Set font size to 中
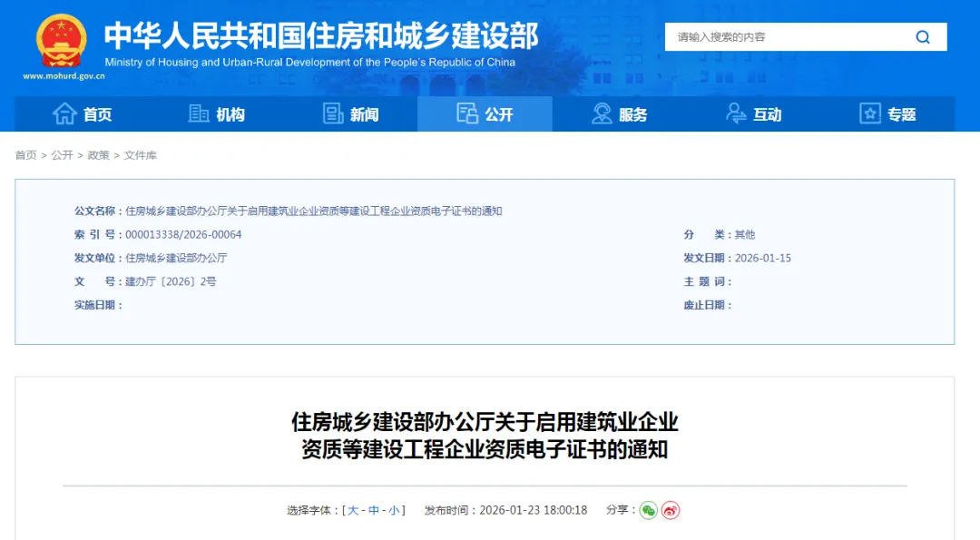980x540 pixels. (374, 511)
